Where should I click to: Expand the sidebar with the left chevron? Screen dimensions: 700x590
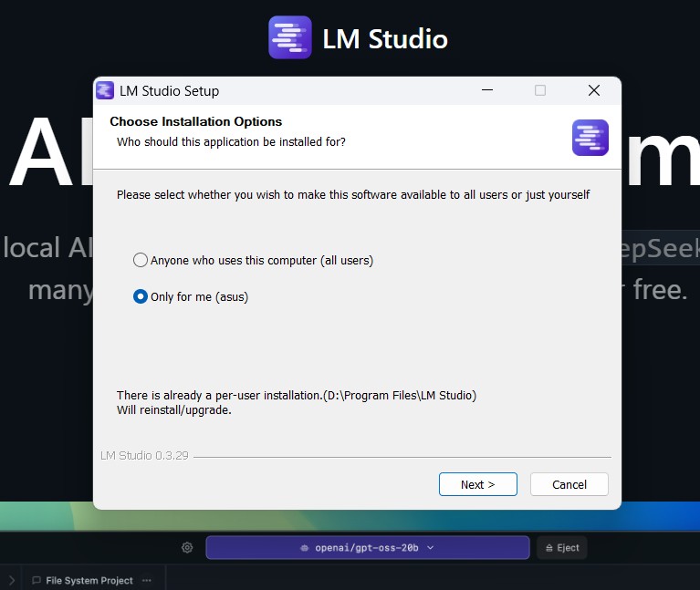coord(11,580)
